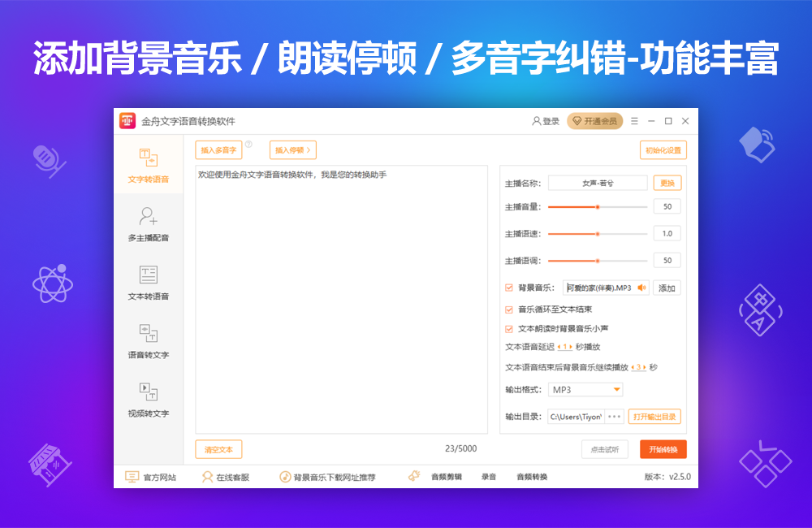Click the 更换 anchor button

coord(667,183)
